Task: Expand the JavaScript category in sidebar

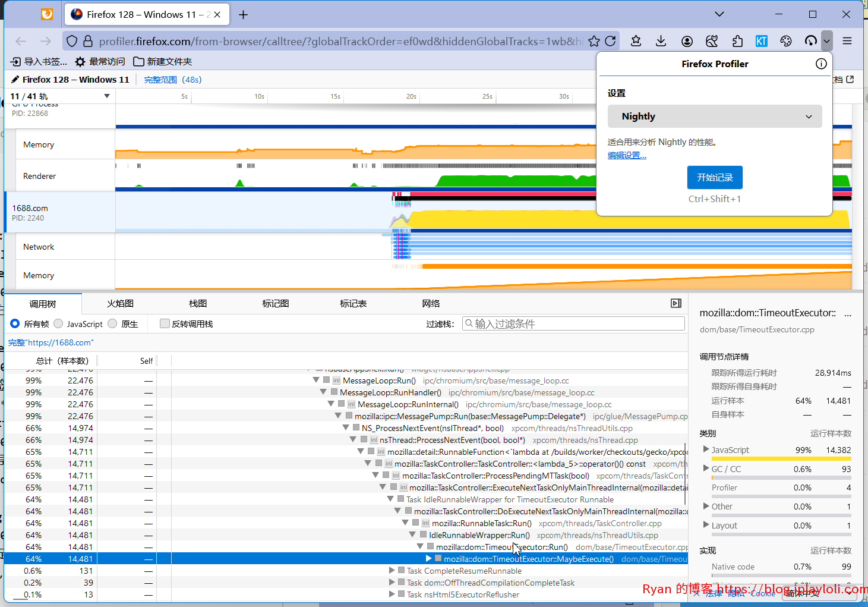Action: [706, 449]
